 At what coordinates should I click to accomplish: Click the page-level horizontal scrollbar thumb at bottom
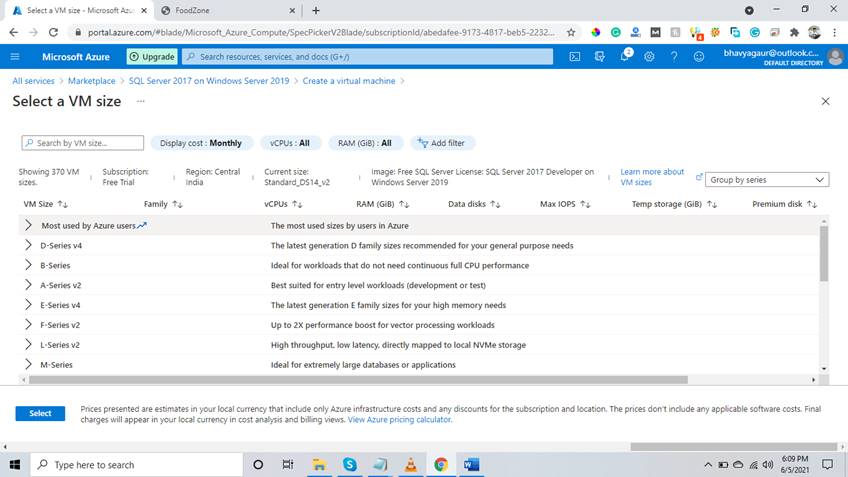pyautogui.click(x=733, y=447)
